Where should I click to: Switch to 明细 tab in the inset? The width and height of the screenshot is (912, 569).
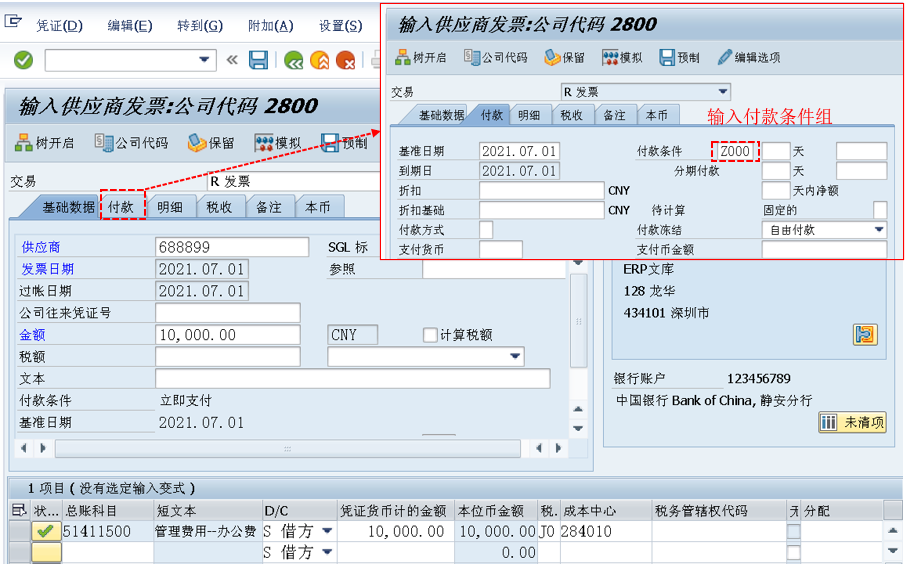[x=529, y=115]
